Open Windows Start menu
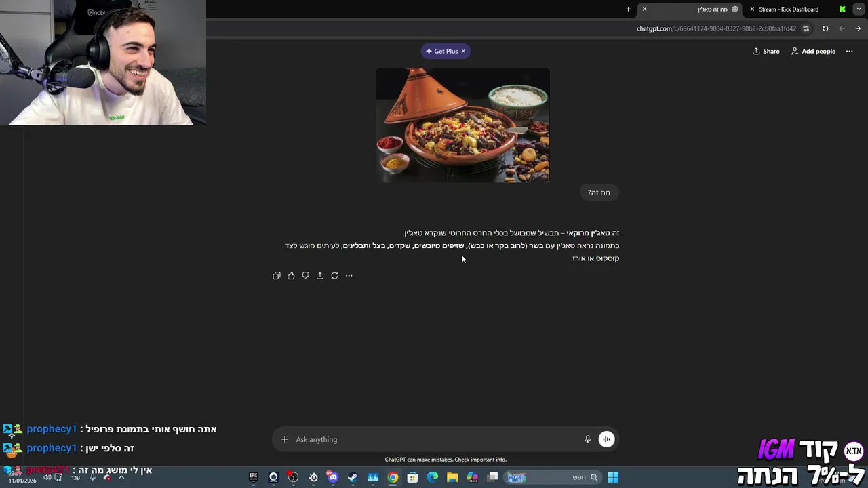Image resolution: width=868 pixels, height=488 pixels. (613, 477)
